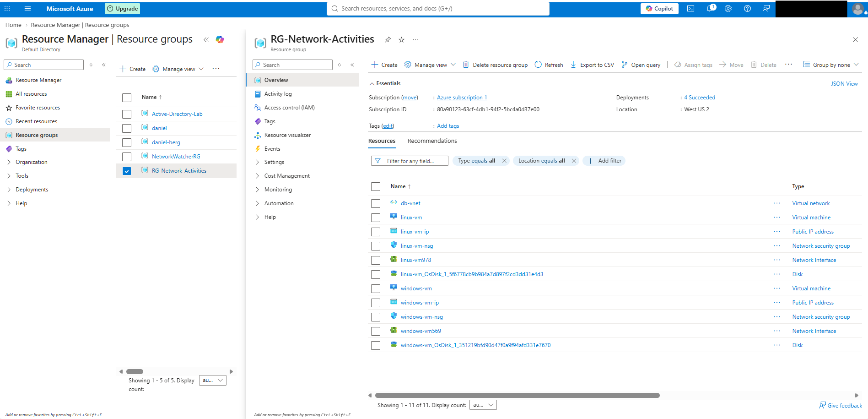Viewport: 868px width, 419px height.
Task: Open overflow menu in the resource group toolbar
Action: (x=788, y=65)
